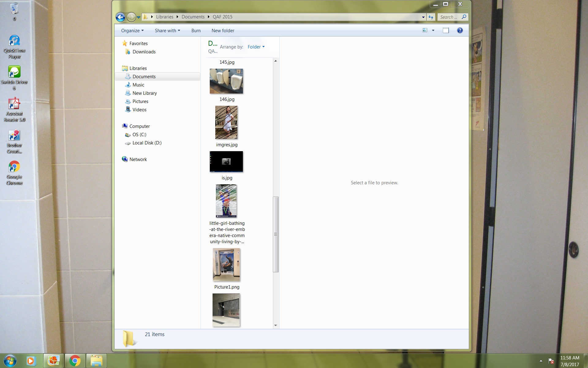
Task: Select Favorites in navigation pane
Action: pyautogui.click(x=138, y=44)
